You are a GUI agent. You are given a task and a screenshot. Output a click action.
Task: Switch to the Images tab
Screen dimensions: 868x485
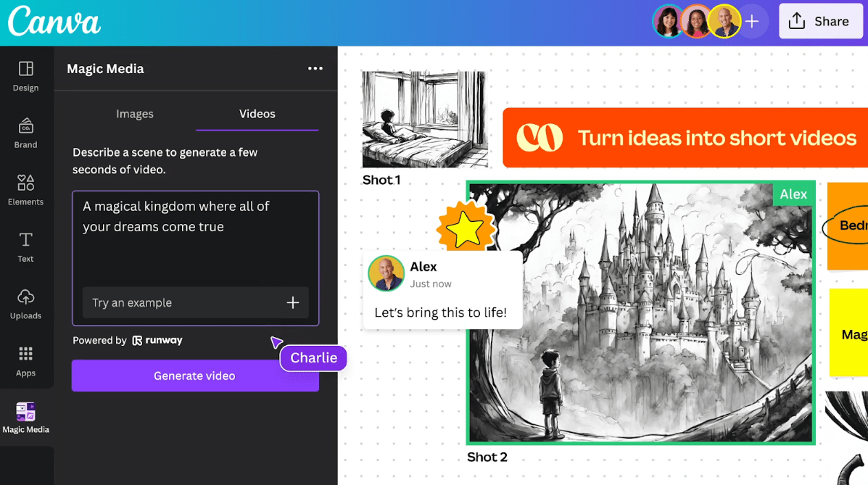[134, 114]
